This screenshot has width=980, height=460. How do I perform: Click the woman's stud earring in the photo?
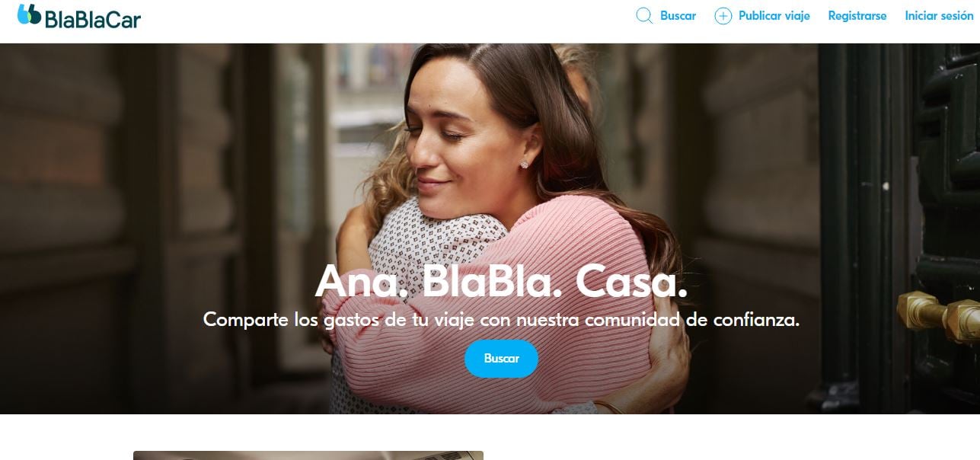pos(525,165)
